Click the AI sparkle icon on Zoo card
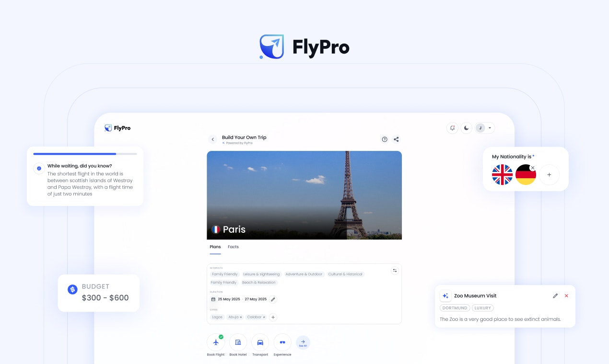 pyautogui.click(x=445, y=296)
